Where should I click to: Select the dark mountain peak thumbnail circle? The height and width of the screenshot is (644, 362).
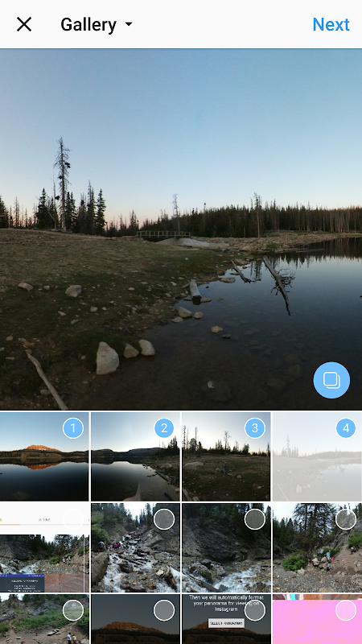pos(164,611)
